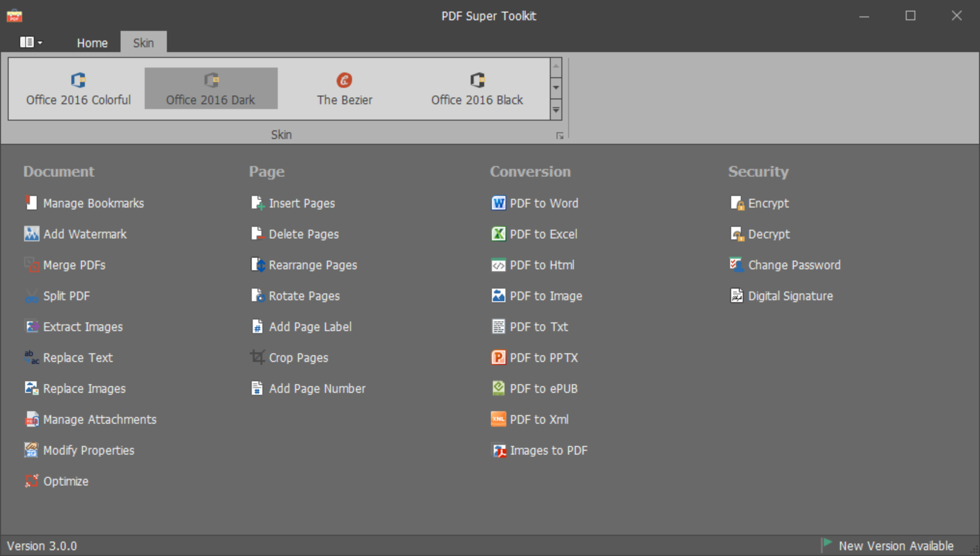Click the PDF to Xml icon
This screenshot has height=556, width=980.
498,420
